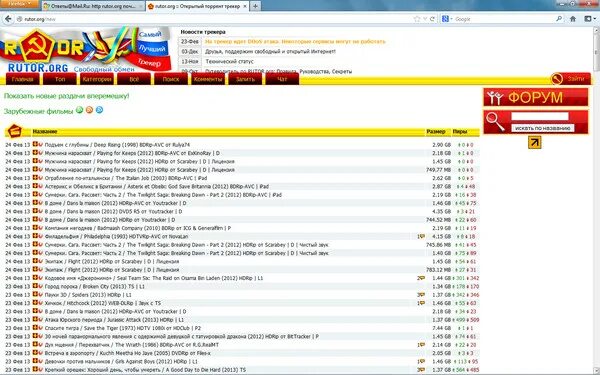Go back using the browser back arrow
The image size is (600, 375).
click(x=8, y=19)
